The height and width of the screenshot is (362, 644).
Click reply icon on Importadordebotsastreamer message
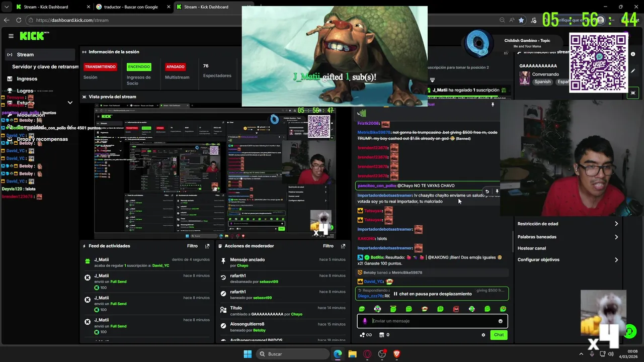(x=487, y=192)
